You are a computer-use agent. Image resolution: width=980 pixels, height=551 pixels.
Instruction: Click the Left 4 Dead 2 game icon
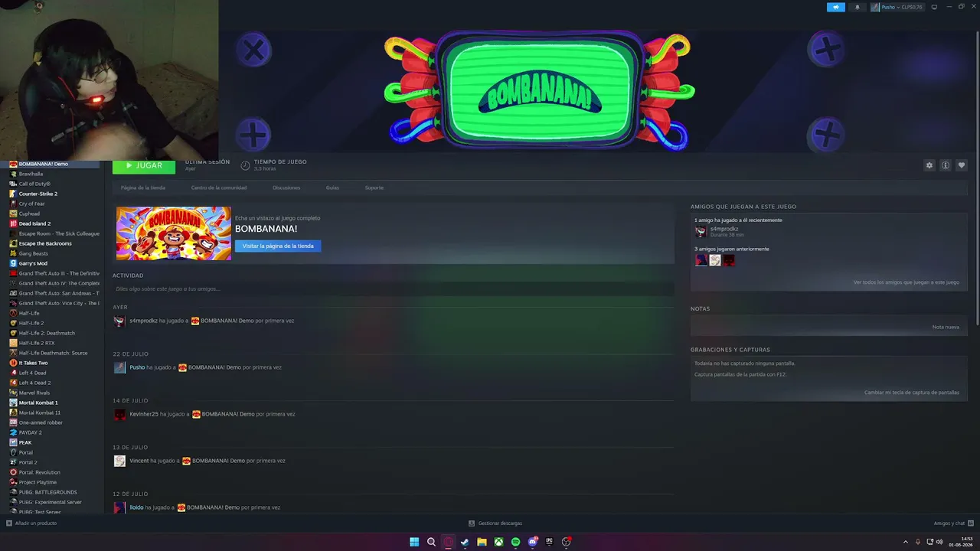pyautogui.click(x=13, y=383)
